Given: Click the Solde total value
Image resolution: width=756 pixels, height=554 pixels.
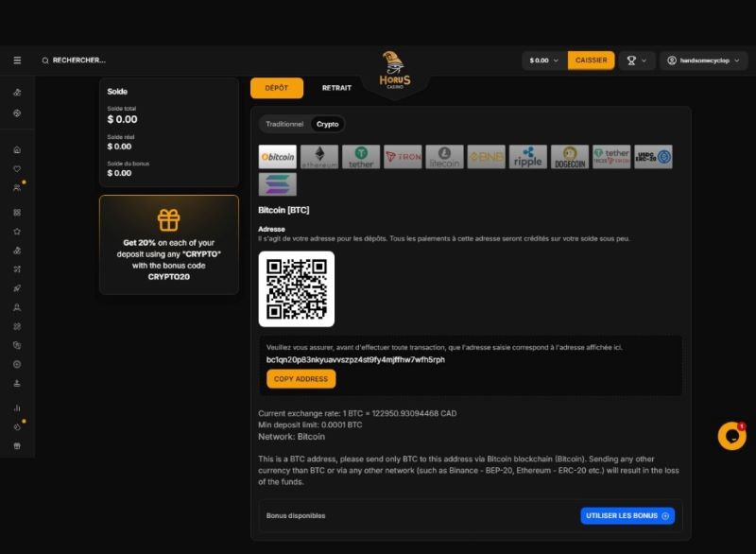Looking at the screenshot, I should click(122, 119).
